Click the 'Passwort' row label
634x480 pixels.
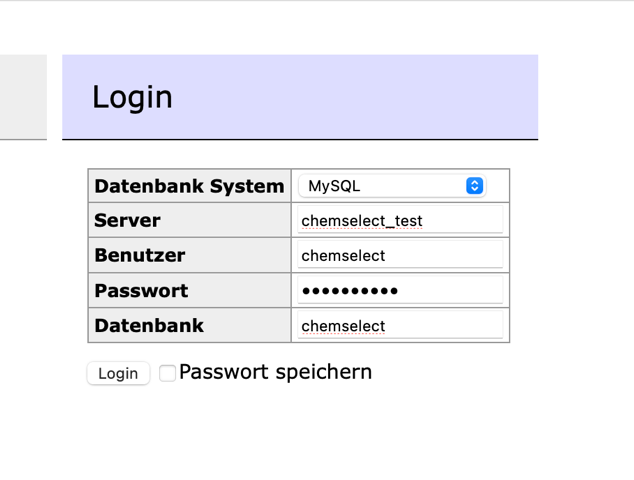tap(141, 291)
